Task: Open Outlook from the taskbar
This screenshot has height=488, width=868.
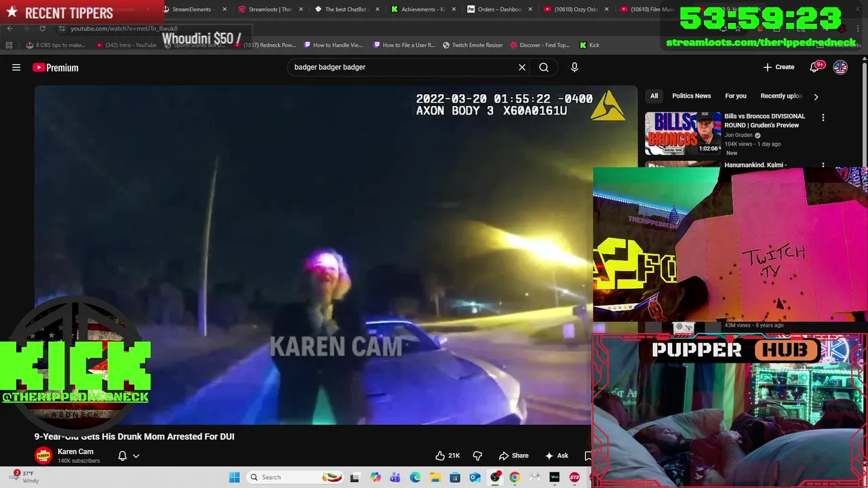Action: [475, 477]
